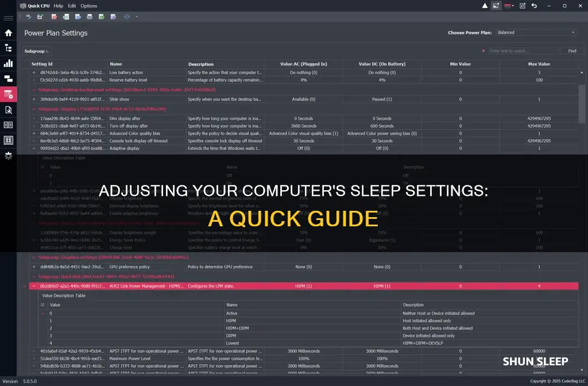The image size is (588, 386).
Task: Expand the GPU preference policy row
Action: click(34, 267)
